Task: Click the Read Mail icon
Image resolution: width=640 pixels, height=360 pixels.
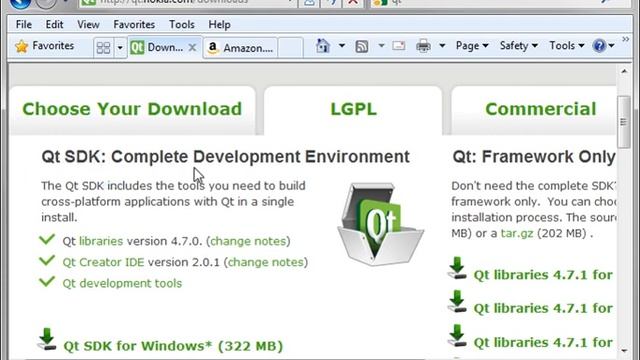Action: [399, 46]
